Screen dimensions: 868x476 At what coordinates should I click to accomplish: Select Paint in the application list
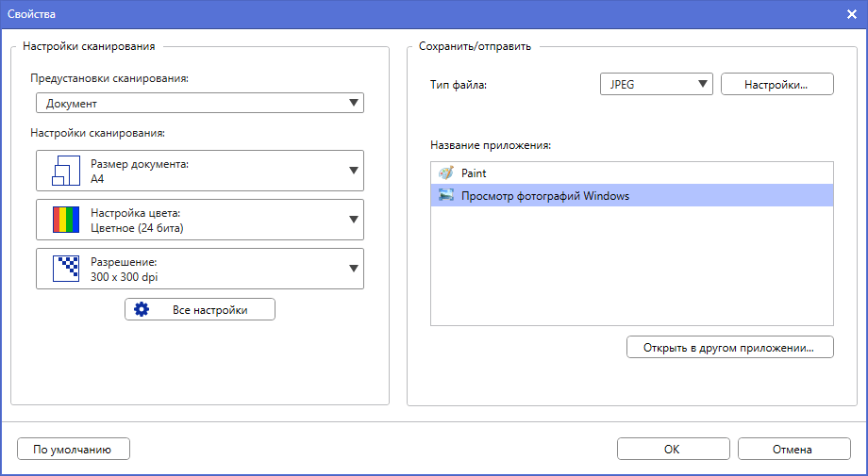coord(474,173)
